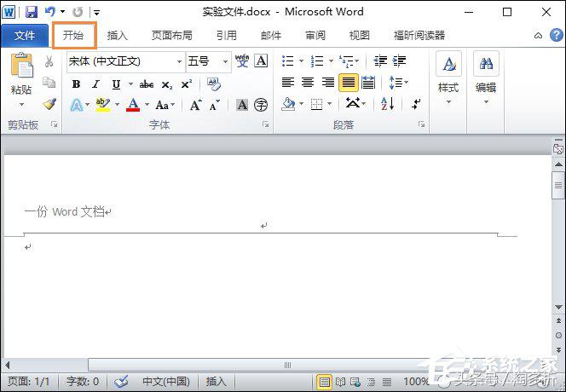Open the 审阅 ribbon tab
Viewport: 566px width, 392px height.
[x=315, y=36]
